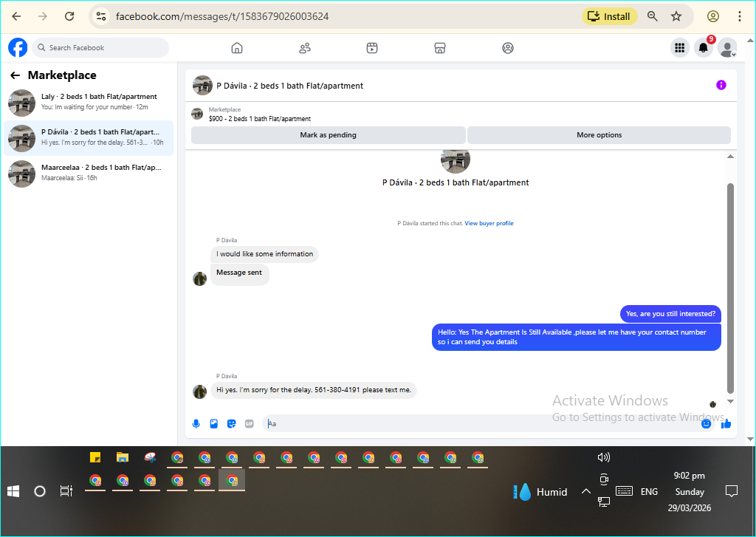756x537 pixels.
Task: Click the message 'I would like some information'
Action: pos(265,254)
